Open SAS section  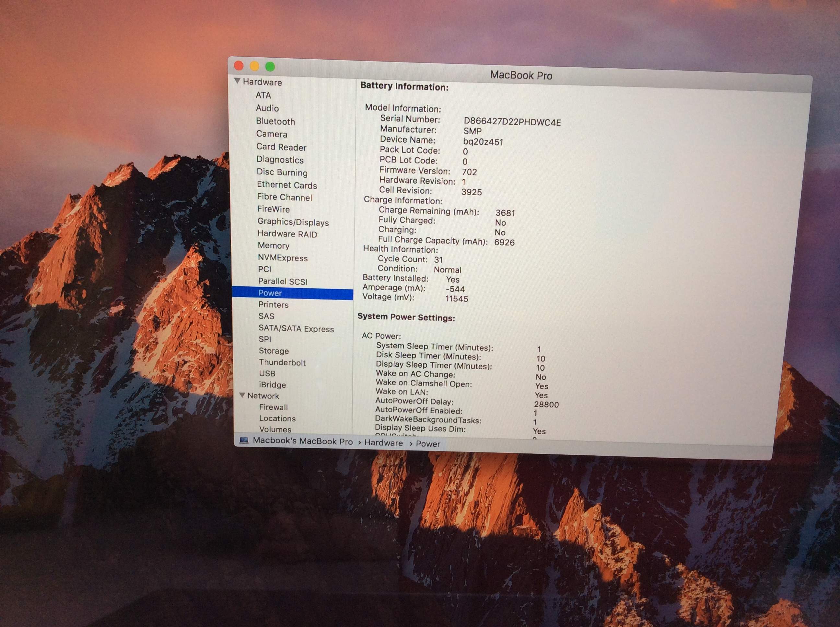click(267, 316)
